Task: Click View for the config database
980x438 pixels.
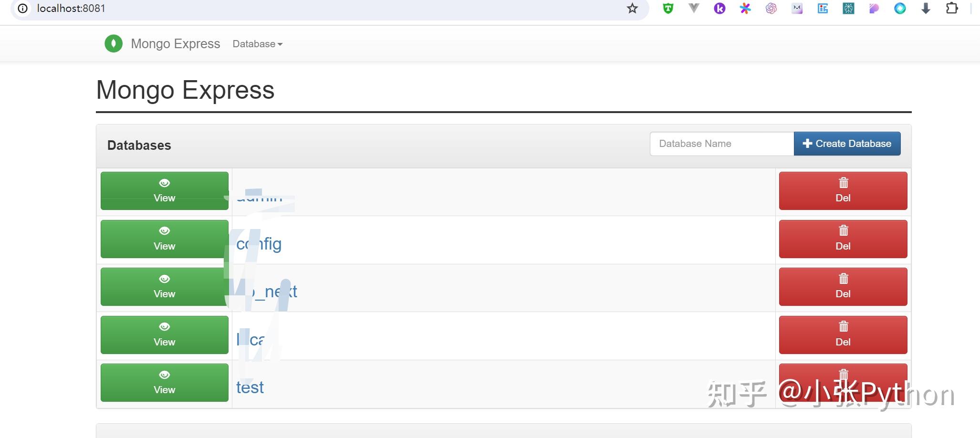Action: (164, 239)
